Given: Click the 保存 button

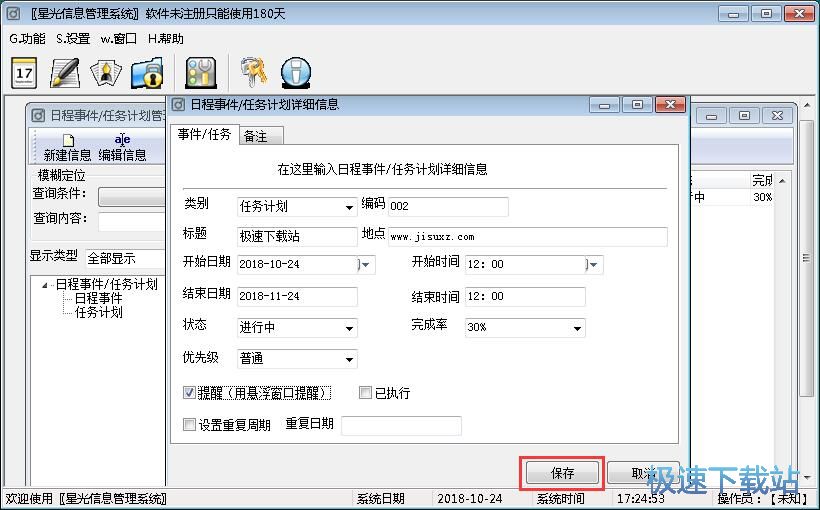Looking at the screenshot, I should tap(562, 473).
